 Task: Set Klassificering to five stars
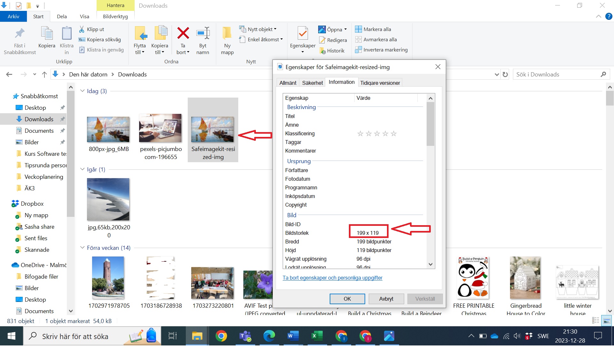394,134
